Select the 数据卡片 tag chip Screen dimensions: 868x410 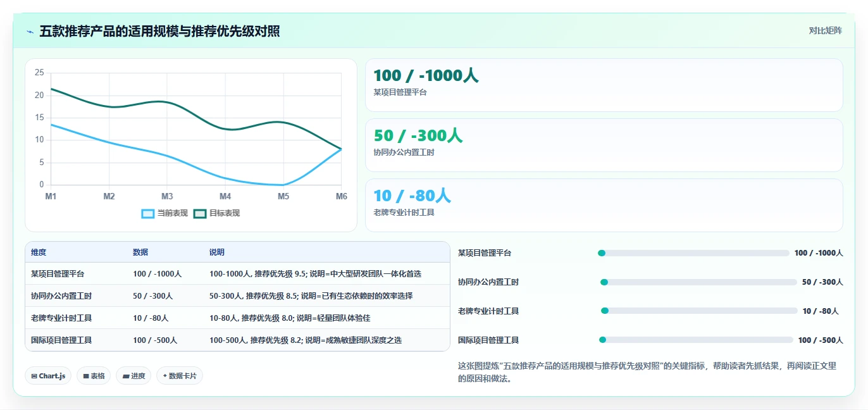click(180, 376)
